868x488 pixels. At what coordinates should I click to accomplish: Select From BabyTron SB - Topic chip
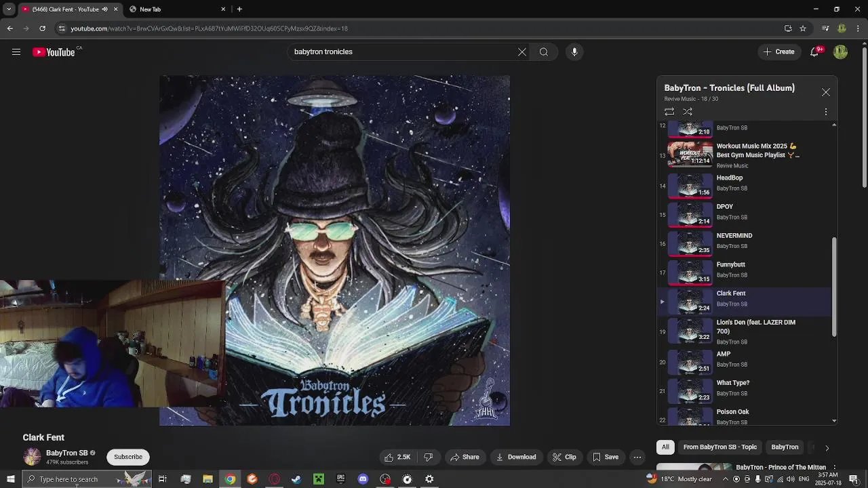[x=720, y=447]
